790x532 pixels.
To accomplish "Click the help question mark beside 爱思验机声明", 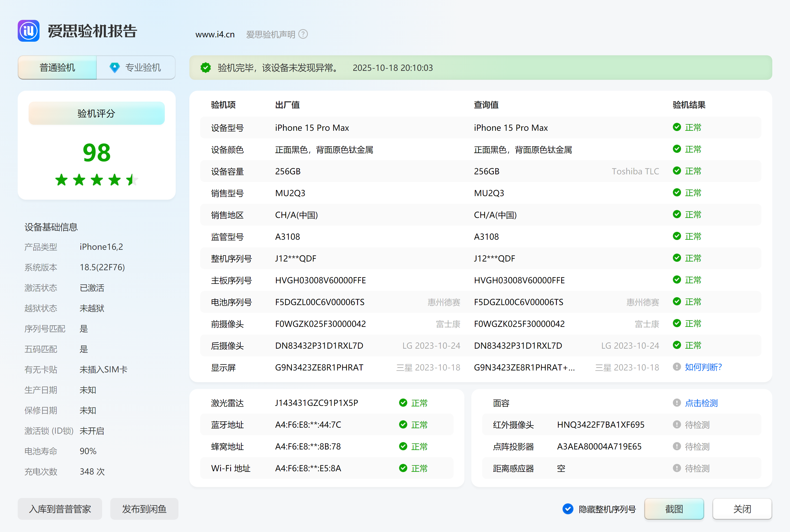I will coord(303,34).
